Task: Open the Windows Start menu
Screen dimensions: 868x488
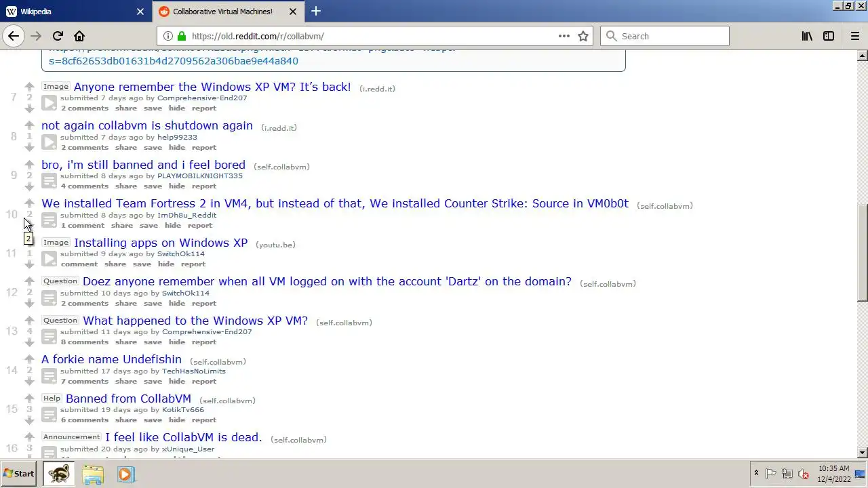Action: pos(19,474)
